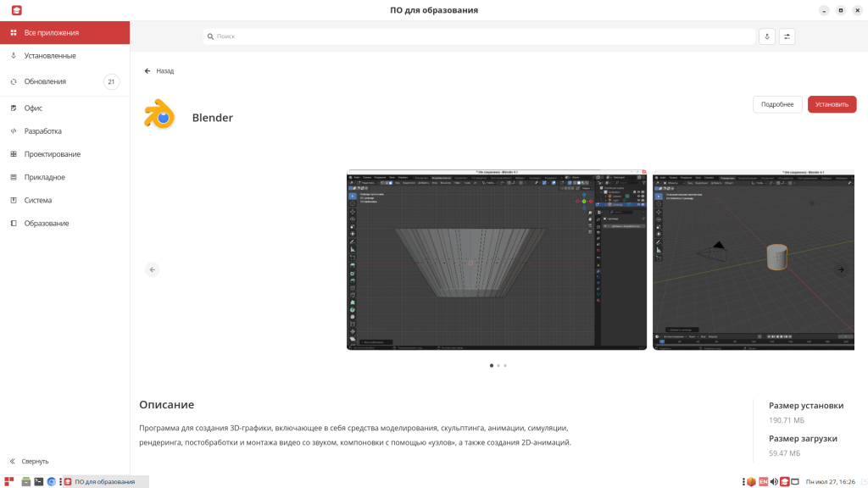The height and width of the screenshot is (488, 868).
Task: Select the Проектирование category
Action: pos(64,154)
